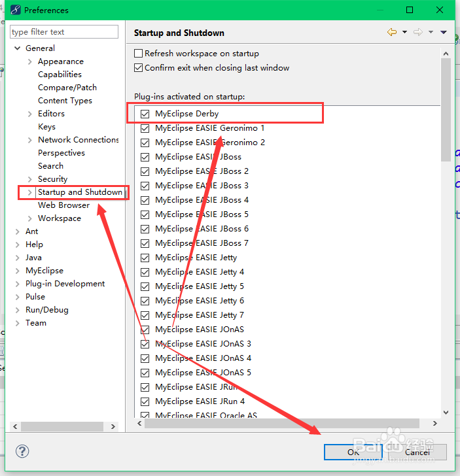The image size is (460, 476).
Task: Uncheck MyEclipse EASIE JRun 4
Action: tap(145, 401)
